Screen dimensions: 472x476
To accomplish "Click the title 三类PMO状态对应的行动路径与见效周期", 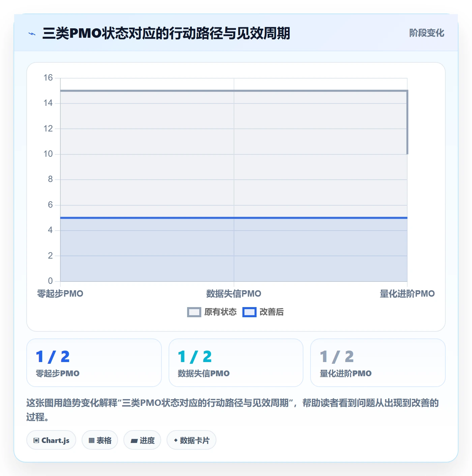I will pos(166,33).
